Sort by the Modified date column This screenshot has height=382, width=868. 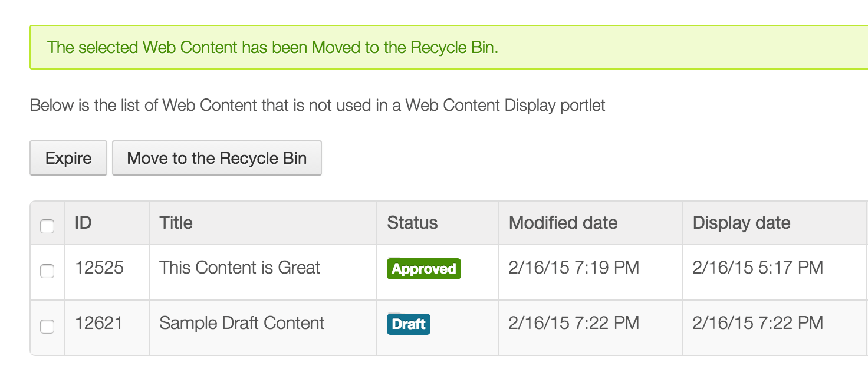point(563,223)
